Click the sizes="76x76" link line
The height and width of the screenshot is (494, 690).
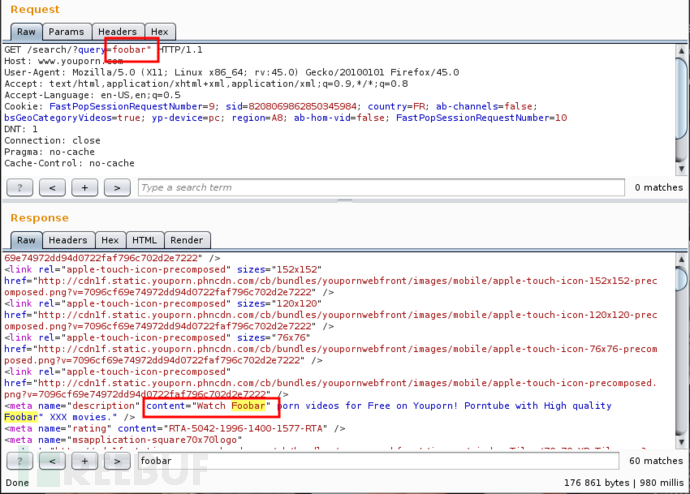pos(157,338)
